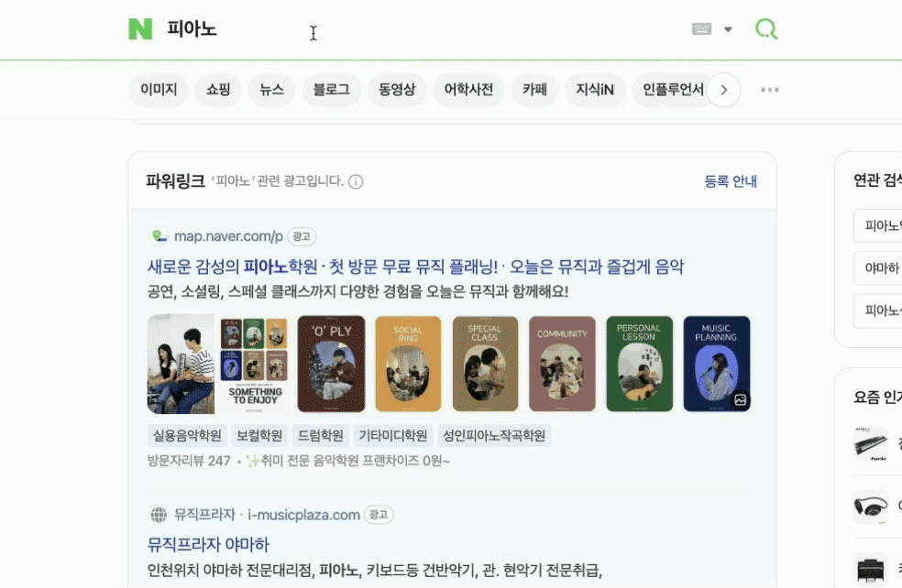
Task: Click the 실용음악학원 tag button
Action: click(187, 436)
